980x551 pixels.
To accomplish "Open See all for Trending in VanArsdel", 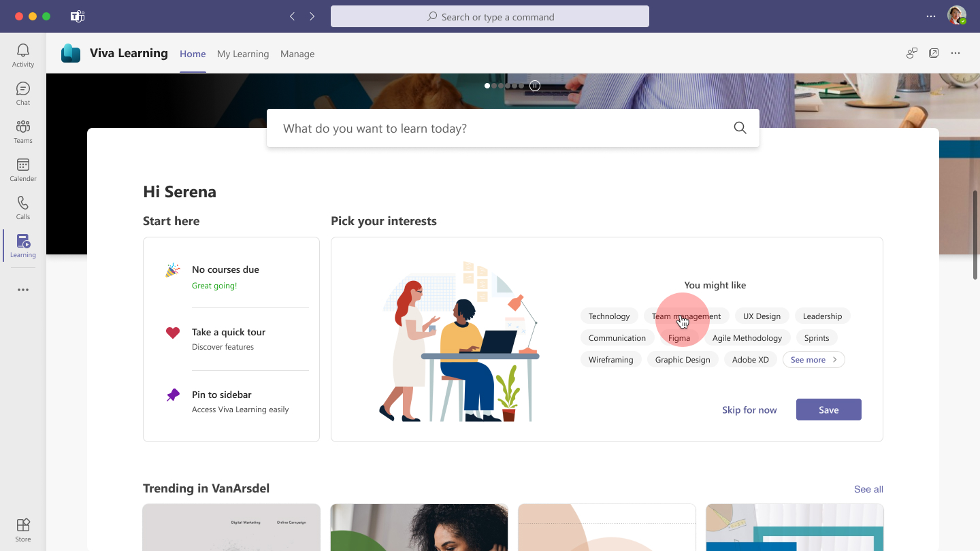I will pos(868,489).
